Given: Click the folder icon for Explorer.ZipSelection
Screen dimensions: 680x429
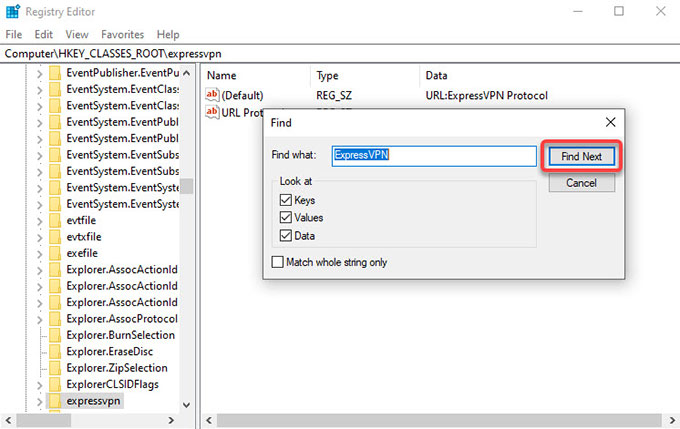Looking at the screenshot, I should pyautogui.click(x=55, y=368).
